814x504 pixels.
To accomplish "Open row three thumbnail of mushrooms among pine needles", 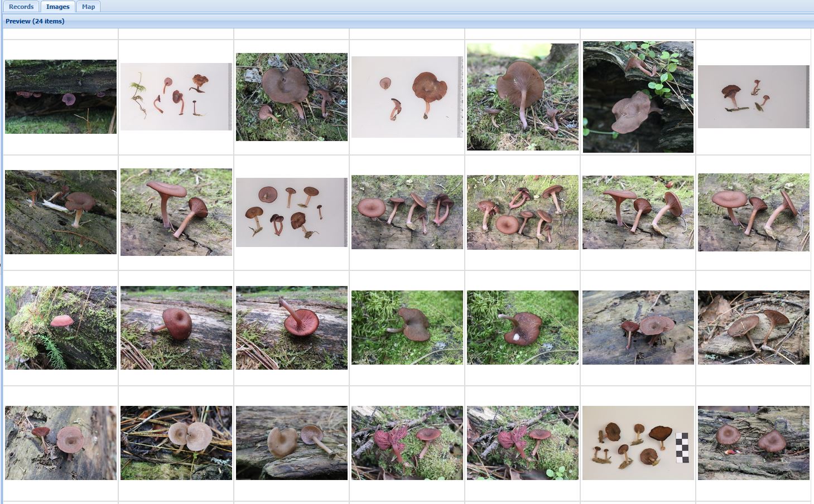I will [x=754, y=327].
